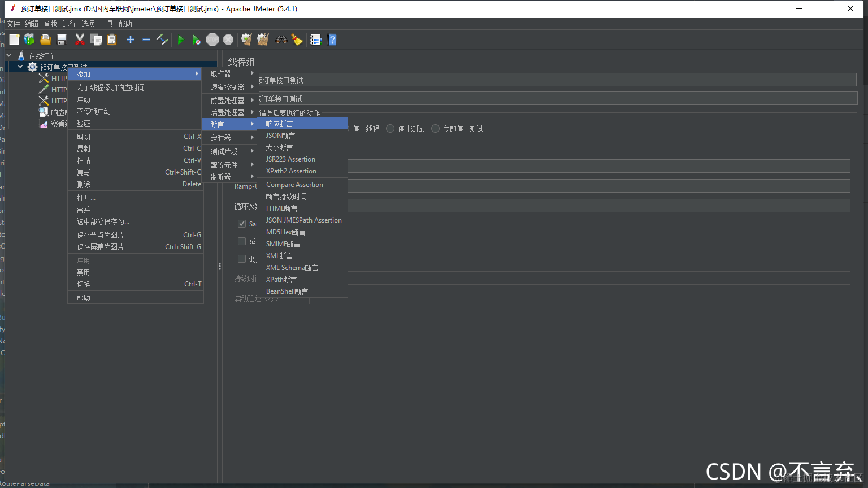This screenshot has width=868, height=488.
Task: Create a new test plan via New icon
Action: [14, 40]
